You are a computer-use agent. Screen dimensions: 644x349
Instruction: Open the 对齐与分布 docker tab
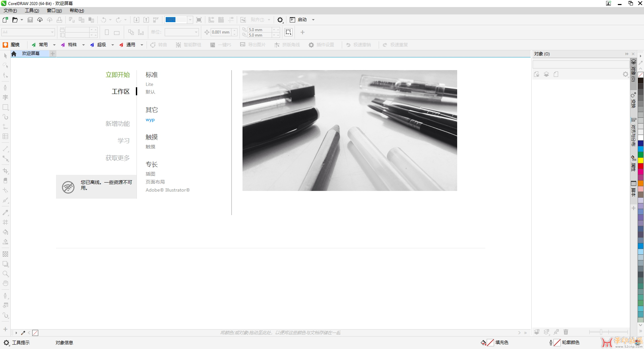(x=633, y=132)
